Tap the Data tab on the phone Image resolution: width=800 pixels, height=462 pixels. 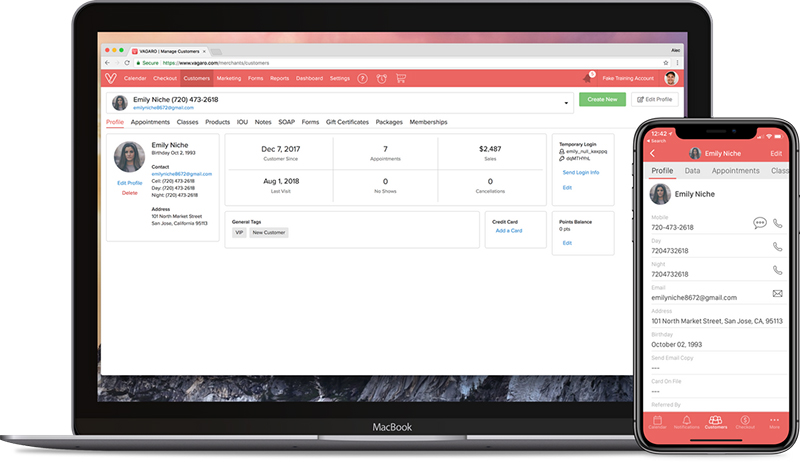[692, 171]
